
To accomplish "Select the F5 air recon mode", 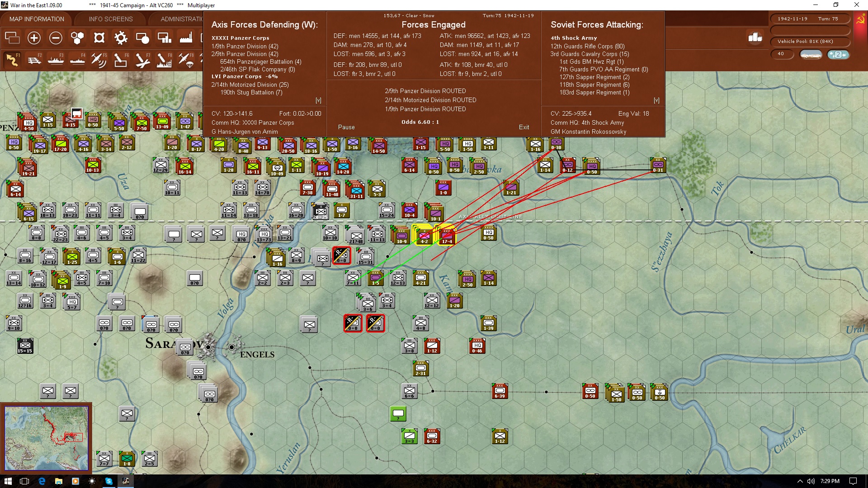I will point(99,60).
